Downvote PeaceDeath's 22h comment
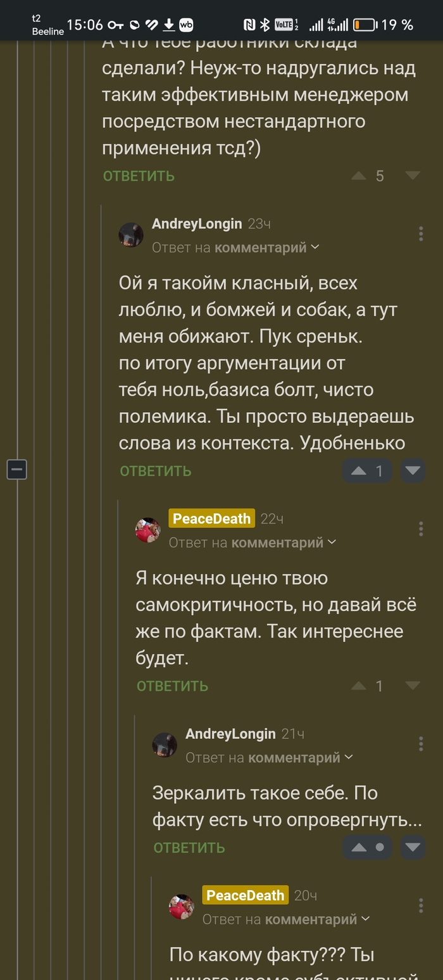 tap(413, 686)
